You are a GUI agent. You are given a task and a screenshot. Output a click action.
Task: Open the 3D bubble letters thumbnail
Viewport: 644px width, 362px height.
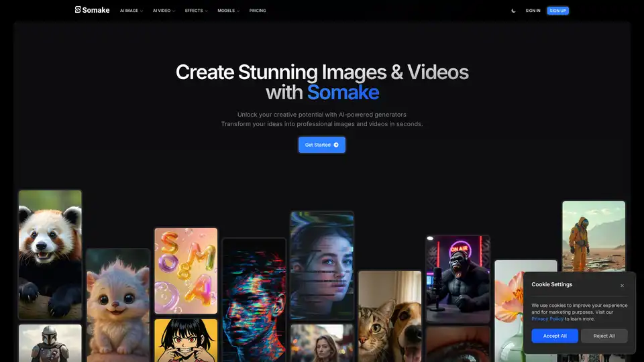point(186,271)
